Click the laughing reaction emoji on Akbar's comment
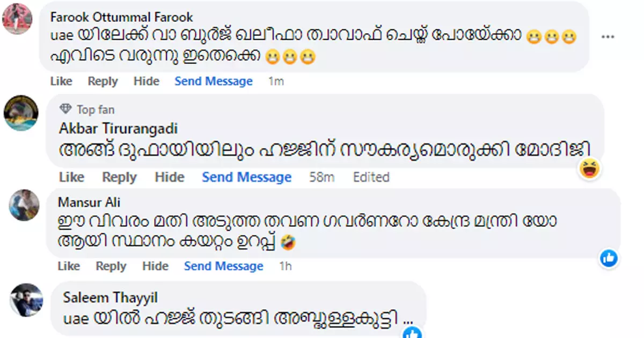The image size is (644, 338). [590, 170]
